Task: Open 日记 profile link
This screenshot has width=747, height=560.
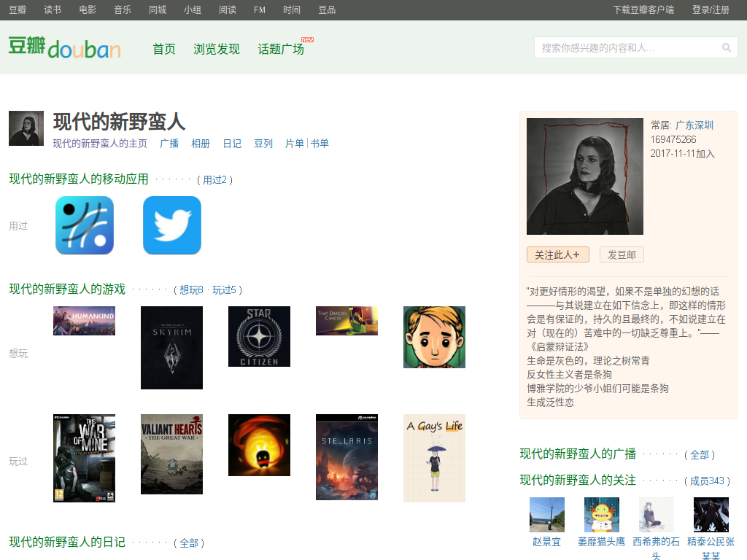Action: tap(232, 144)
